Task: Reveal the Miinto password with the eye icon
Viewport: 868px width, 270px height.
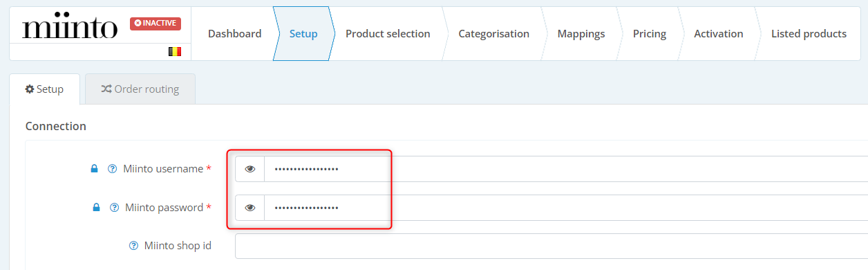Action: pos(250,208)
